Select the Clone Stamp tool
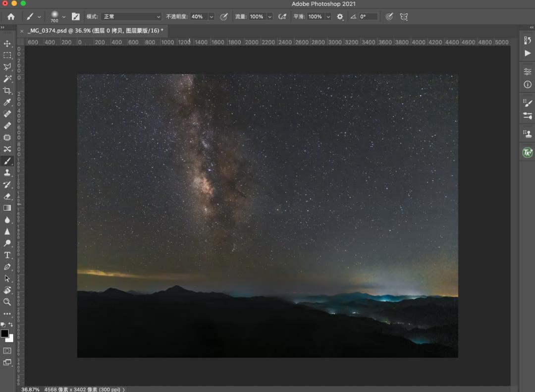The image size is (535, 392). point(7,172)
